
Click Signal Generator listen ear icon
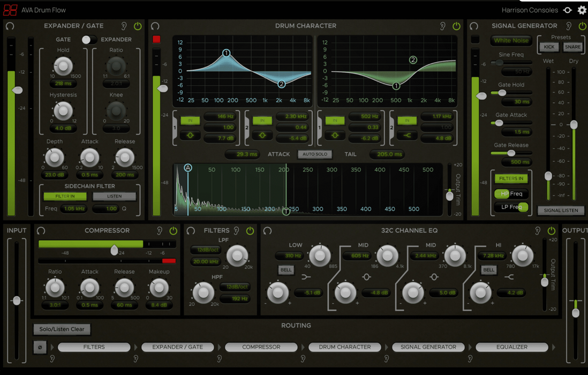(x=569, y=26)
